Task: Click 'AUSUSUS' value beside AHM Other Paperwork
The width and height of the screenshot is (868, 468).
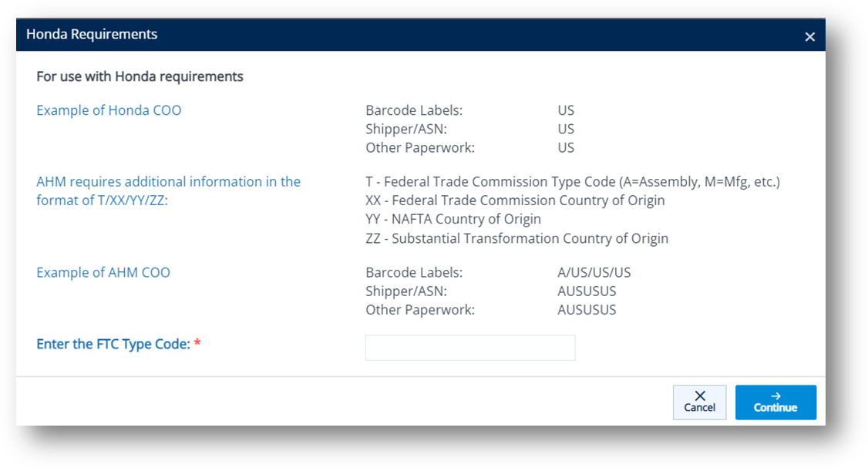Action: pos(587,310)
